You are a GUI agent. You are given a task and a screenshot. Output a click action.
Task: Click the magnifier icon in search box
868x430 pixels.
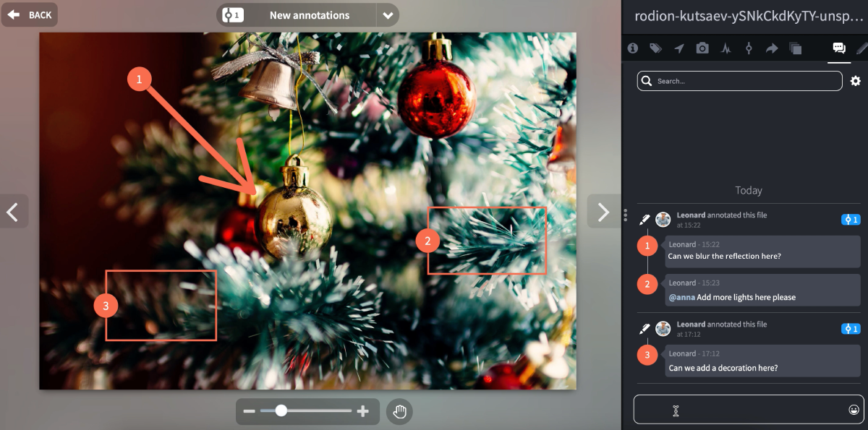coord(647,81)
